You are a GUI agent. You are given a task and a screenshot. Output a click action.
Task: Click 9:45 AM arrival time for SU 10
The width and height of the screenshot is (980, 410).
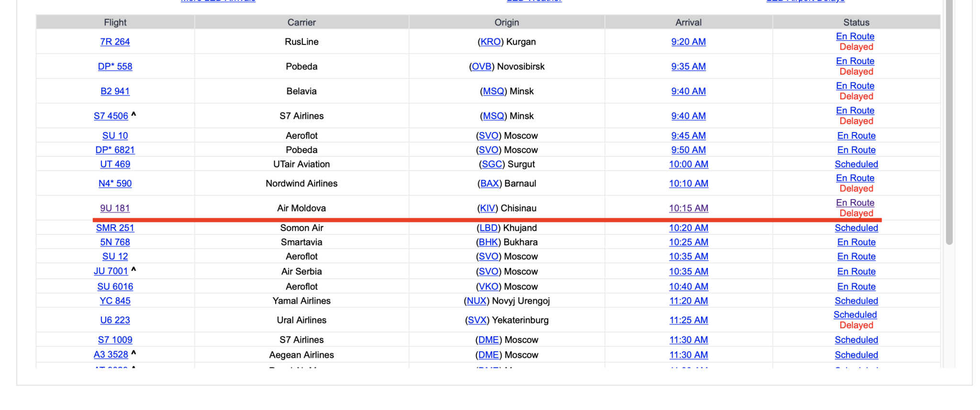pos(688,136)
